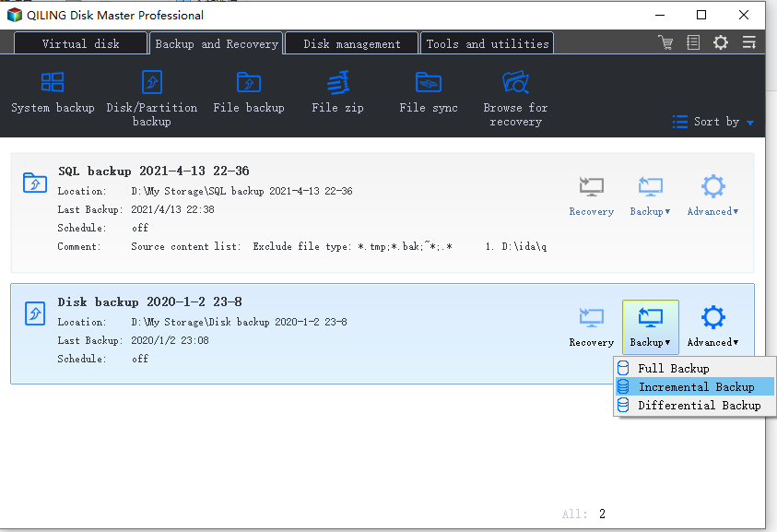Open the File zip tool
The width and height of the screenshot is (777, 532).
pyautogui.click(x=338, y=93)
